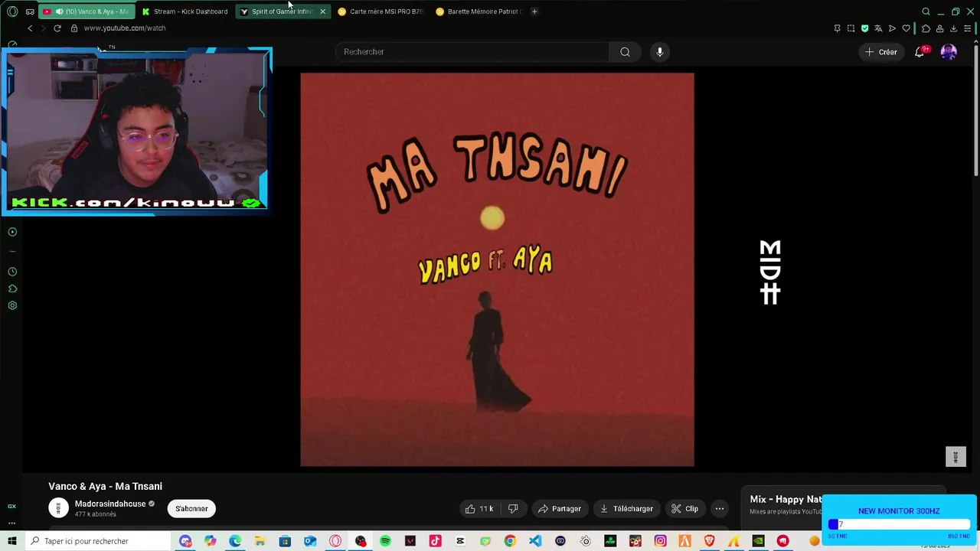
Task: Click the send arrow icon in toolbar
Action: coord(892,28)
